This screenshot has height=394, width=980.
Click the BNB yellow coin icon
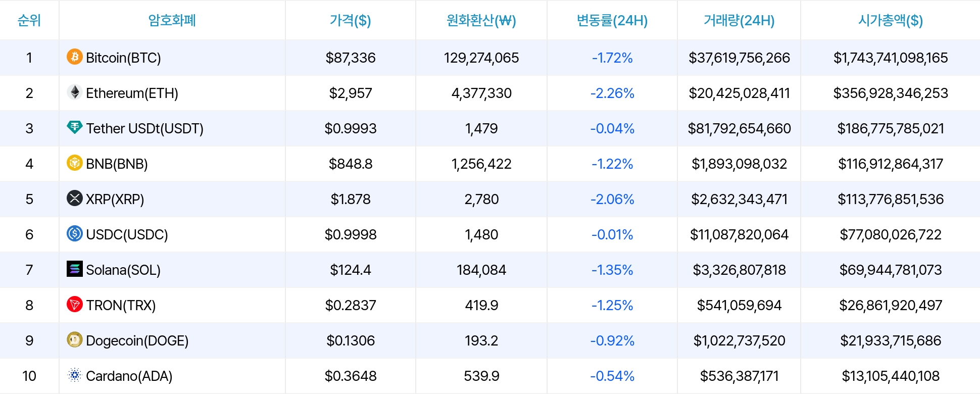coord(75,163)
